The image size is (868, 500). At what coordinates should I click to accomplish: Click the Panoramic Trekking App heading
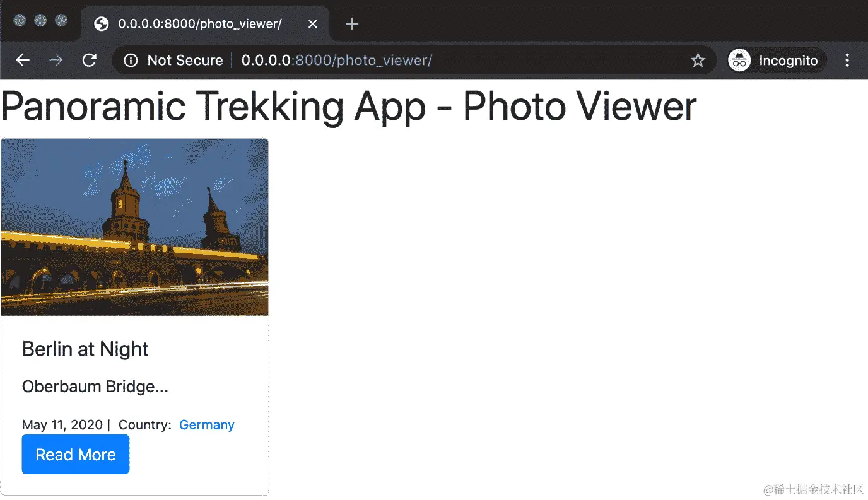[x=349, y=106]
